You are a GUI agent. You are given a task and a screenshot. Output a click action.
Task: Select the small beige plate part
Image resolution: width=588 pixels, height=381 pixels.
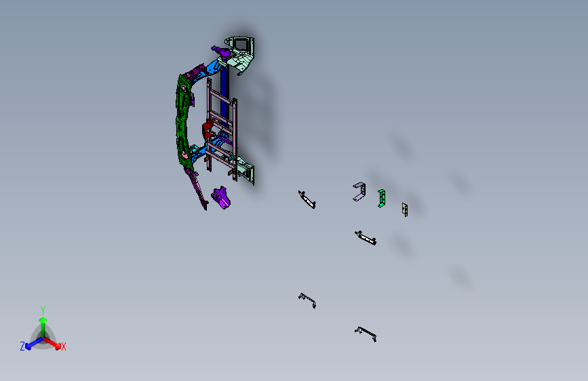point(405,209)
